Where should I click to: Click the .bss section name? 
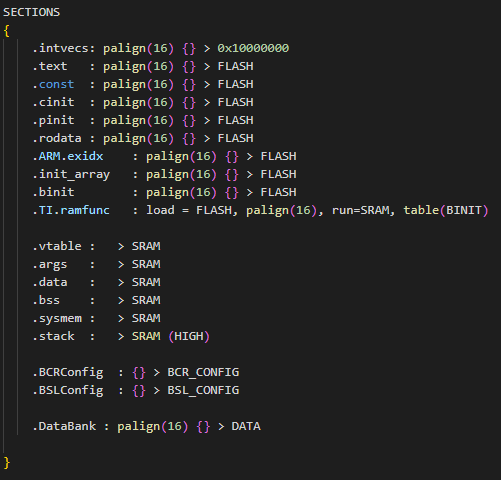pos(46,300)
